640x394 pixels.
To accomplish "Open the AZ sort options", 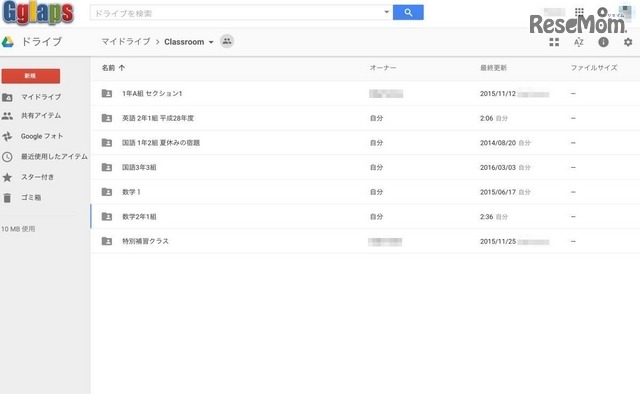I will [578, 42].
